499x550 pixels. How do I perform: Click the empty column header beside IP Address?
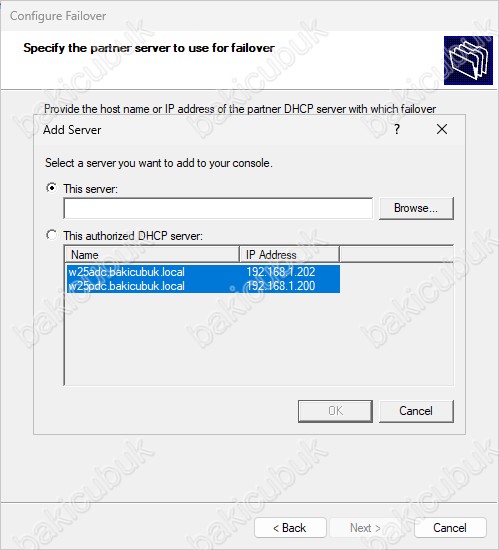click(397, 254)
